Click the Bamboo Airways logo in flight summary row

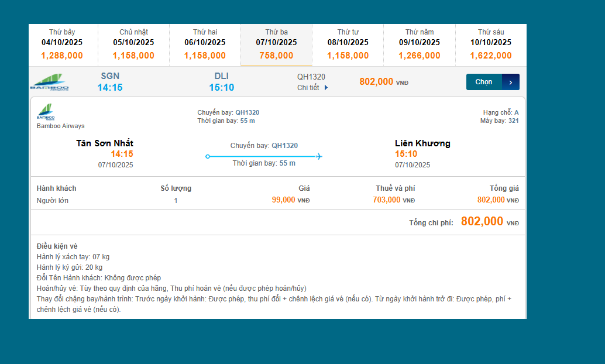[50, 82]
